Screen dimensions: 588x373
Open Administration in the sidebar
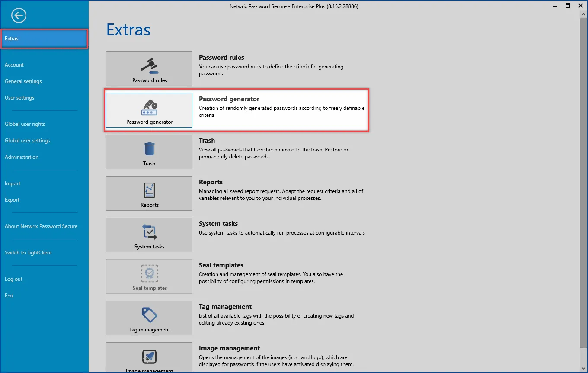[22, 157]
